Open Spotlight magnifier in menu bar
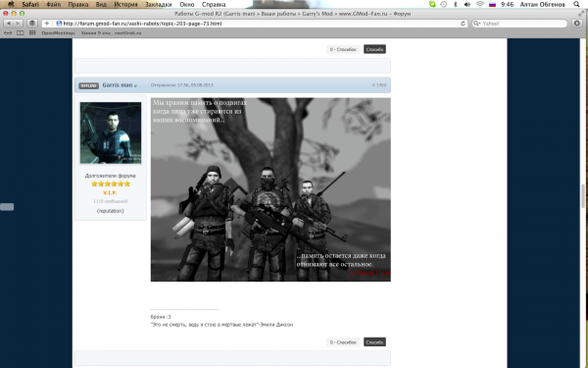The width and height of the screenshot is (588, 368). (x=576, y=5)
